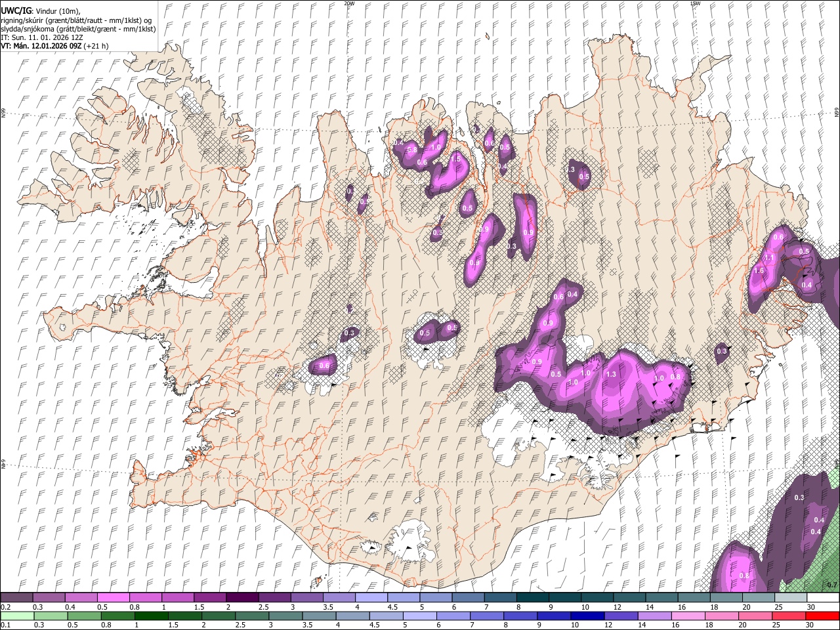Screen dimensions: 840x630
Task: Click lower legend swatch between 6 and 7
Action: click(453, 616)
